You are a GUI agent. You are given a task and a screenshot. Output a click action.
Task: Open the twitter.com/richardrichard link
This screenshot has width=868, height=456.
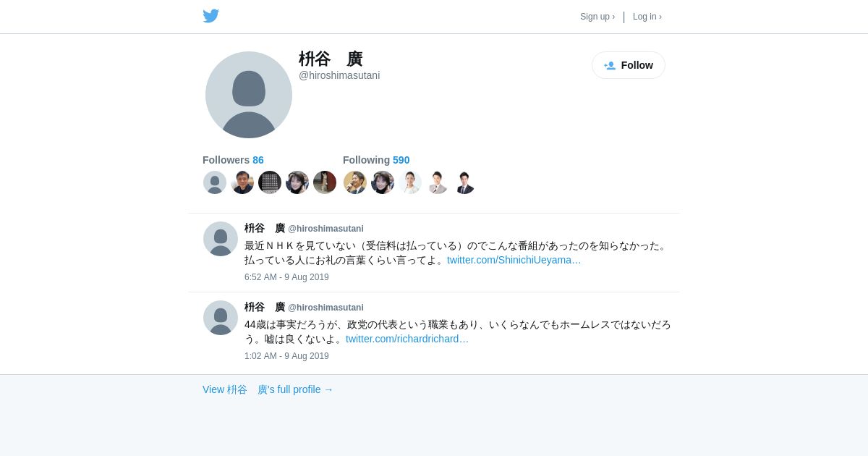click(x=407, y=339)
